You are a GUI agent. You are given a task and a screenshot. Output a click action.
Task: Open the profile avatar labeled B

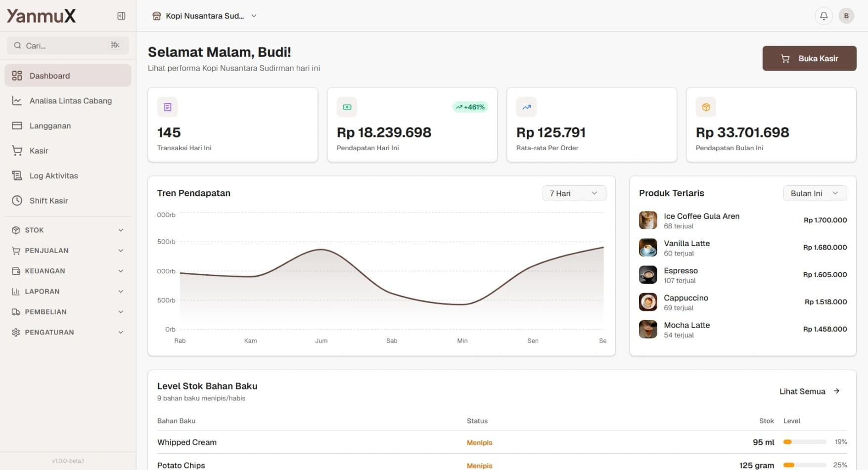[x=846, y=15]
